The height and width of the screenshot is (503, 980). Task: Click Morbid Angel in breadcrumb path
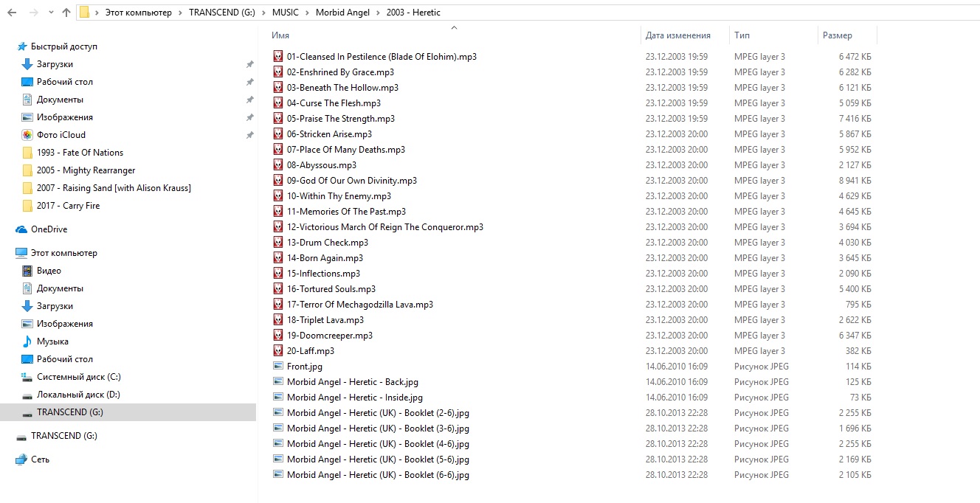click(x=345, y=13)
